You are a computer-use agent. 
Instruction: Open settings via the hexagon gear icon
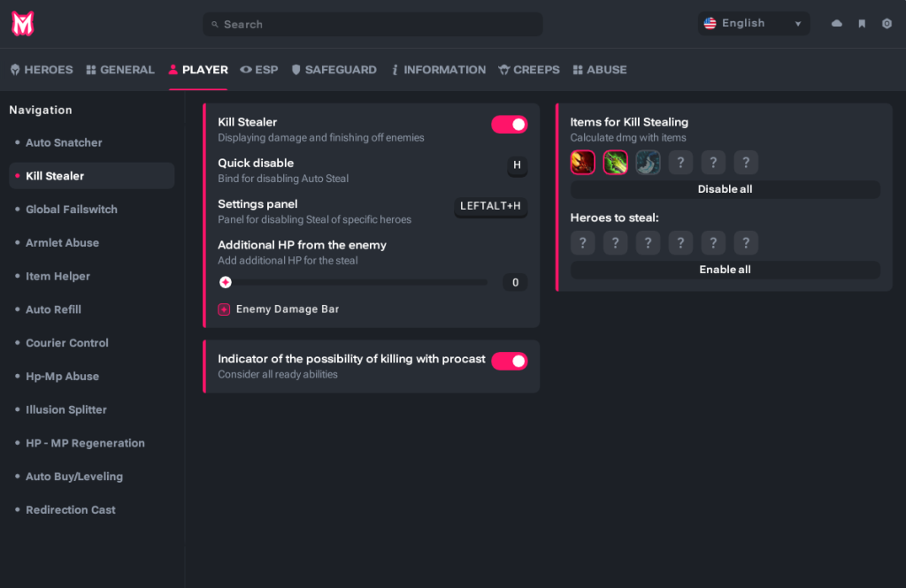tap(887, 24)
